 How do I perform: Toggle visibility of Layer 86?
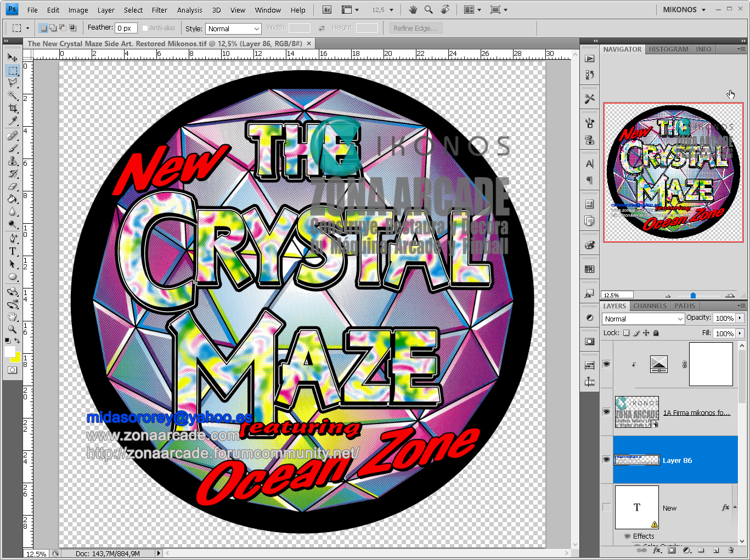[x=606, y=460]
